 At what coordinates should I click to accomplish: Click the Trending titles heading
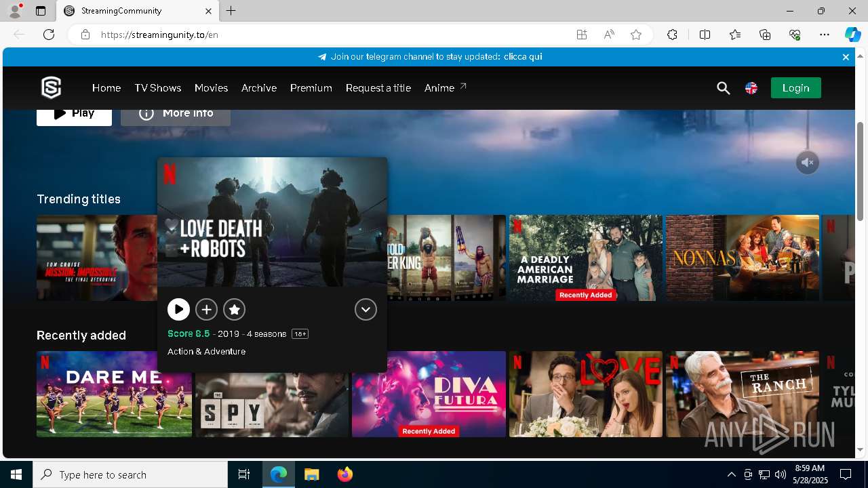coord(79,199)
